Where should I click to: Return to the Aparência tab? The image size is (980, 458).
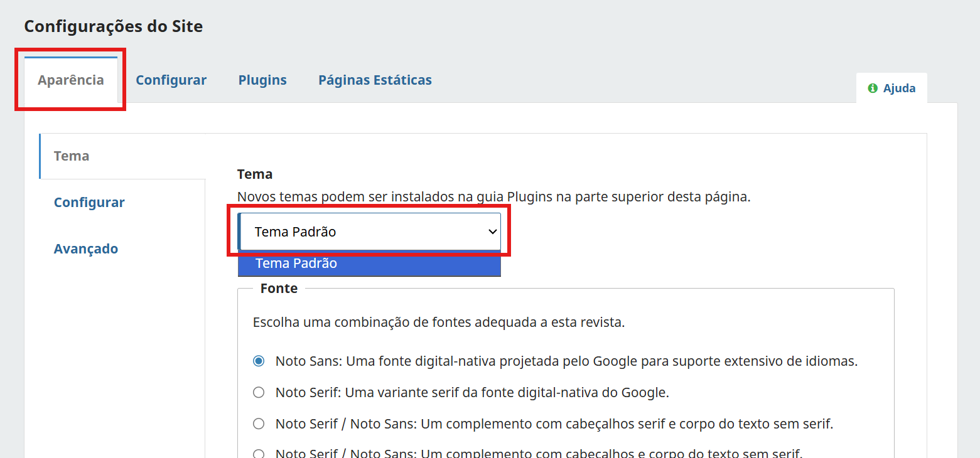69,80
